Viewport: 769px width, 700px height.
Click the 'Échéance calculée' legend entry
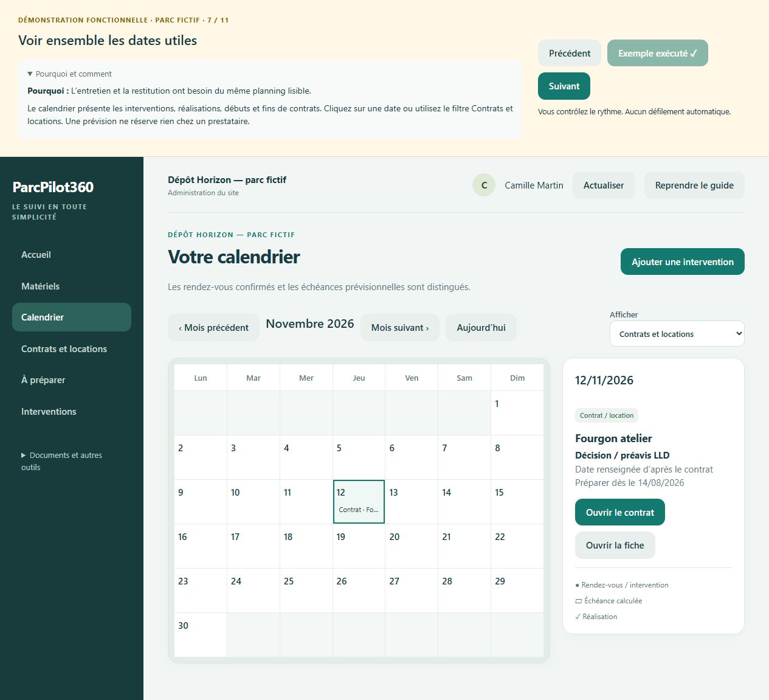tap(609, 601)
